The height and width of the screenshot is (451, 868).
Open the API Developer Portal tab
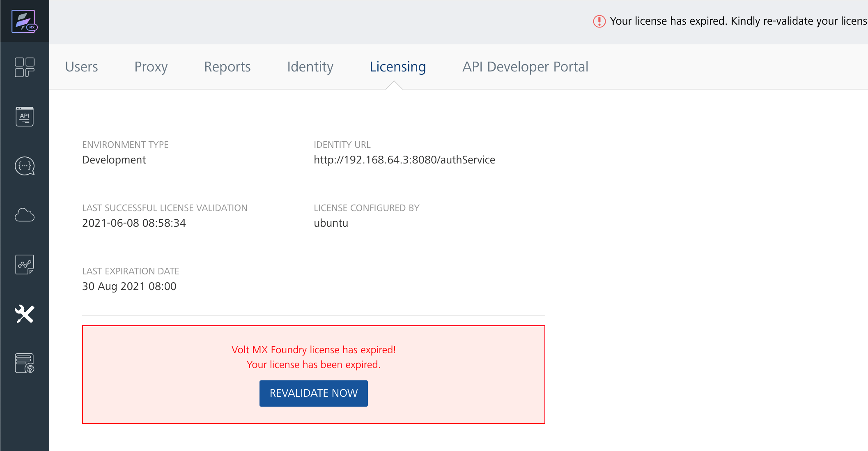pos(525,67)
